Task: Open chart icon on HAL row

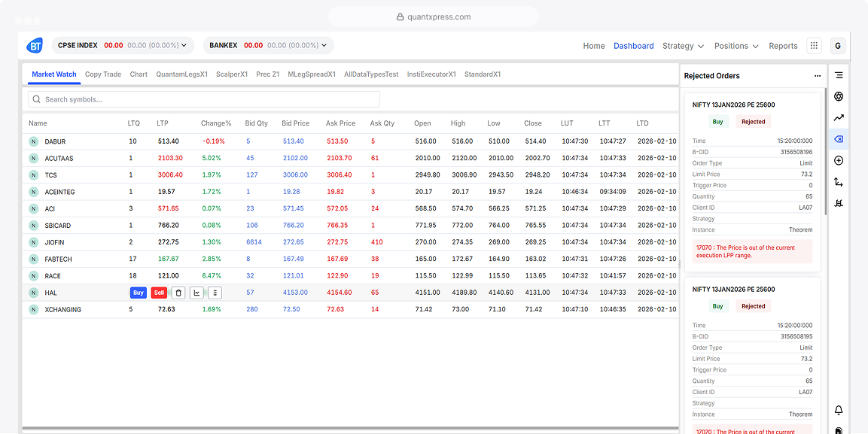Action: [x=196, y=293]
